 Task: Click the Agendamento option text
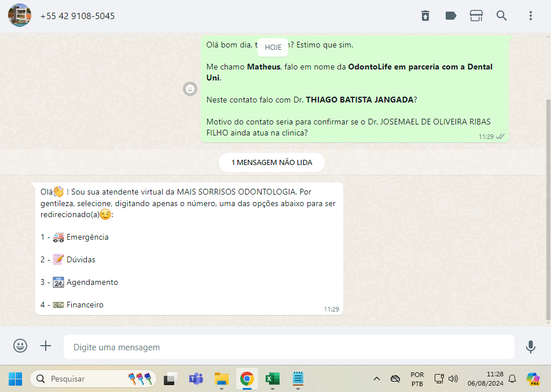click(93, 283)
